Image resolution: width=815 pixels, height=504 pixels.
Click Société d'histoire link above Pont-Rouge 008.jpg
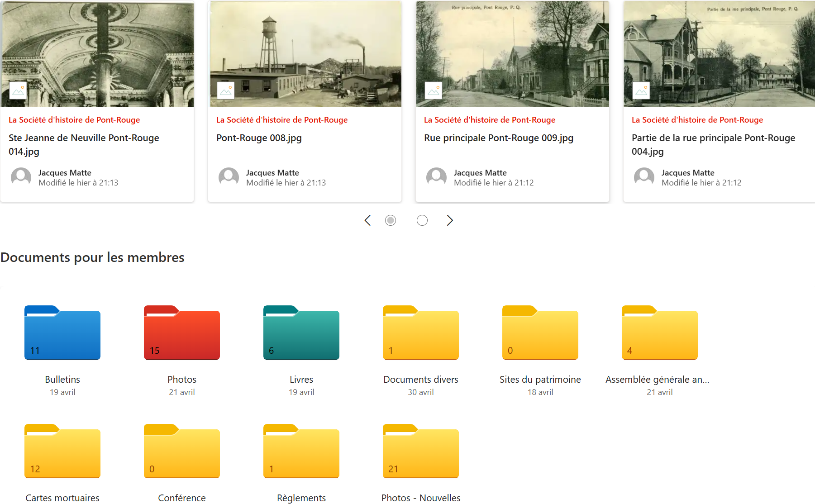[282, 120]
